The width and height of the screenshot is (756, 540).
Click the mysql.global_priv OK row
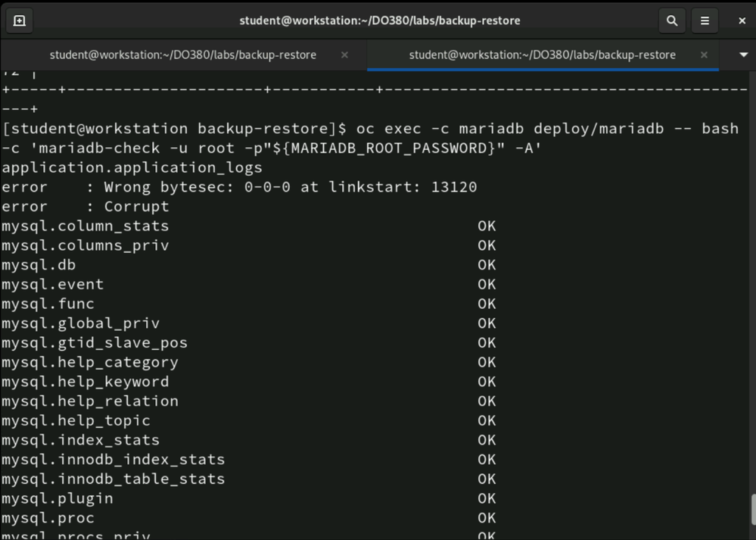coord(227,323)
